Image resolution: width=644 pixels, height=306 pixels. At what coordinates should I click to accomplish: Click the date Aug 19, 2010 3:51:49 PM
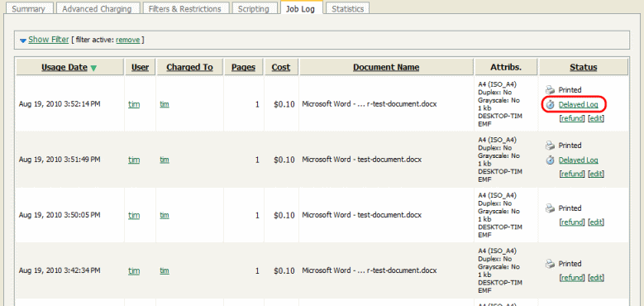pyautogui.click(x=60, y=160)
